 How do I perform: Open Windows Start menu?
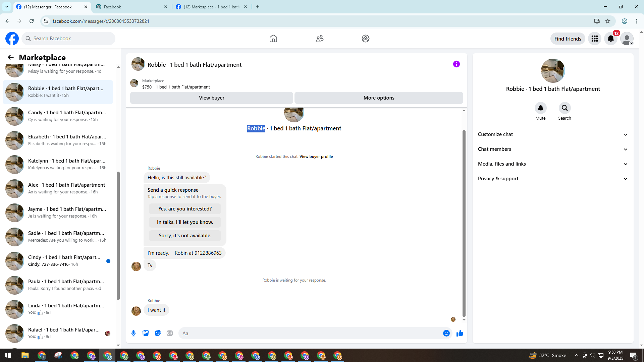[8, 355]
